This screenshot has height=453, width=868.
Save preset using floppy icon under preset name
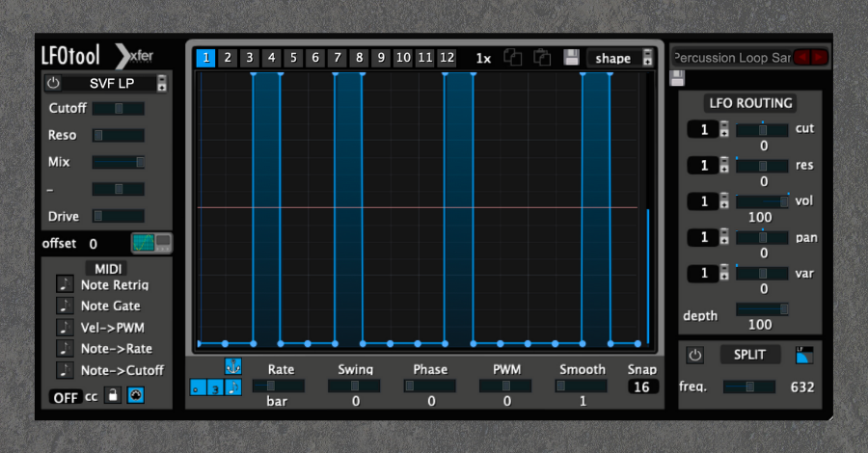(677, 78)
